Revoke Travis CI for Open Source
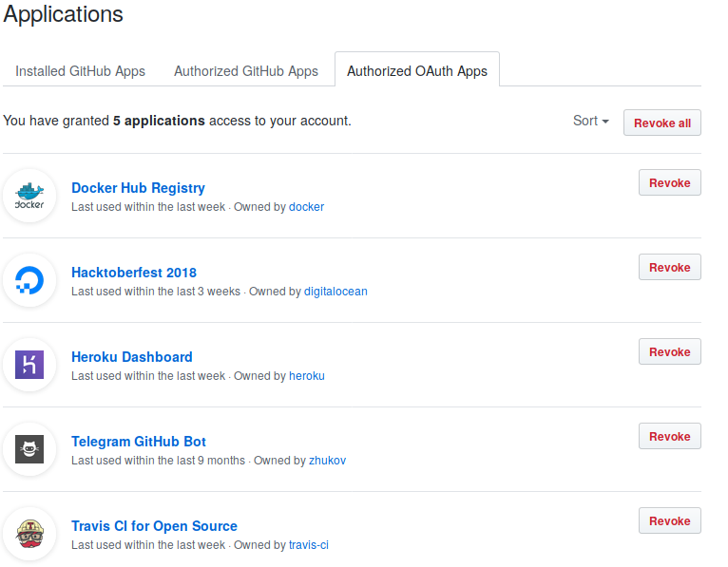728x567 pixels. pos(669,520)
